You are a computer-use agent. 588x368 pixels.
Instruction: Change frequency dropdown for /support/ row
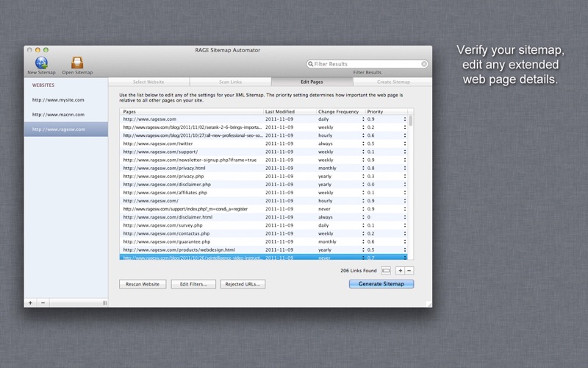coord(363,152)
